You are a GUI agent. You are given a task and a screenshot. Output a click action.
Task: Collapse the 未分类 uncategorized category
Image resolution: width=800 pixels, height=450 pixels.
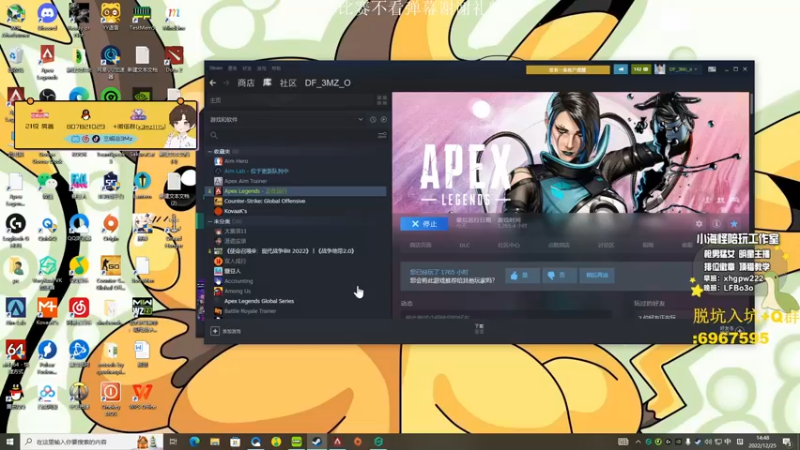click(x=210, y=221)
